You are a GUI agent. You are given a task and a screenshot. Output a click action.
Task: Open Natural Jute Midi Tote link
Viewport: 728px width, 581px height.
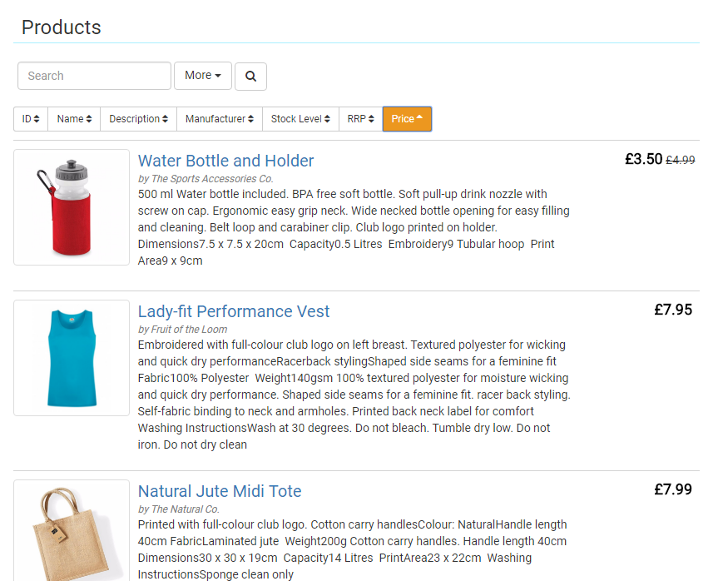click(x=220, y=491)
